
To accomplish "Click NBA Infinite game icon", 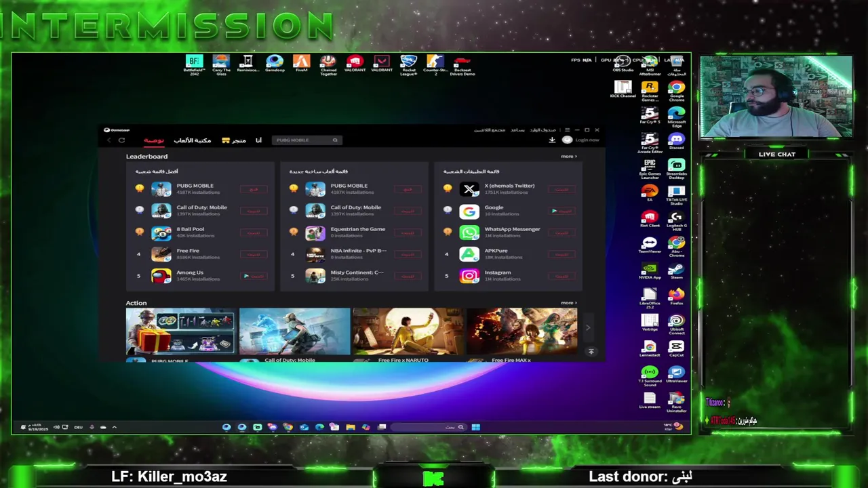I will pos(315,254).
